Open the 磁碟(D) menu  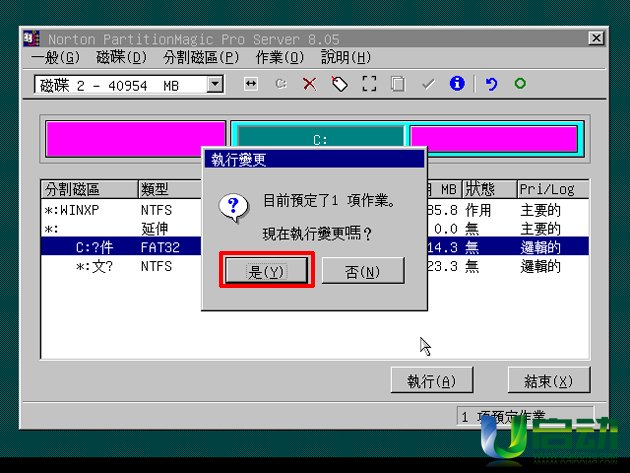click(x=121, y=58)
